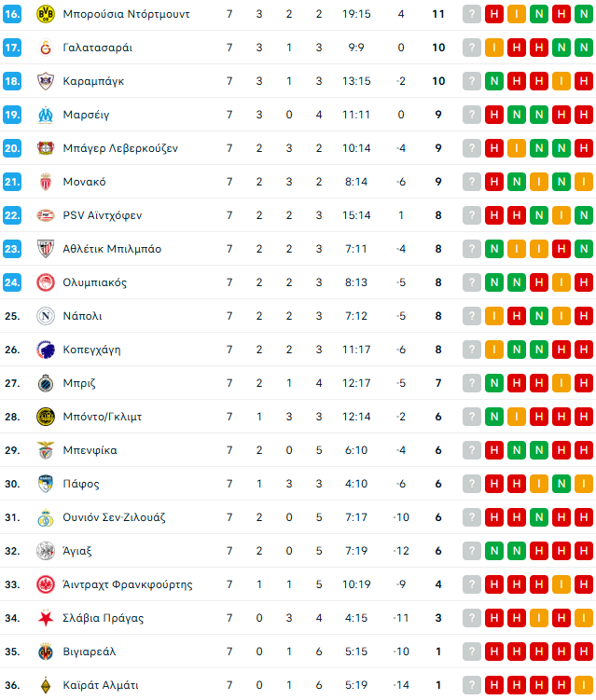Click the Πάφος team name
Image resolution: width=596 pixels, height=700 pixels.
pyautogui.click(x=81, y=484)
